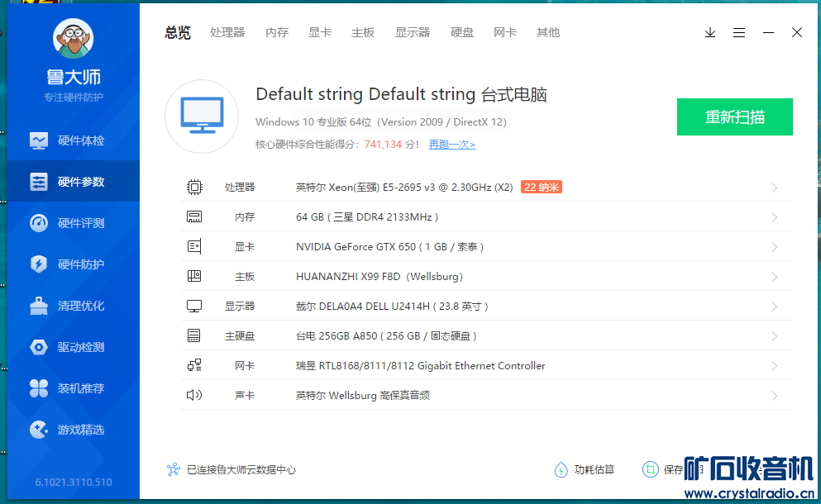The image size is (821, 504).
Task: Click the download arrow icon in title bar
Action: 710,33
